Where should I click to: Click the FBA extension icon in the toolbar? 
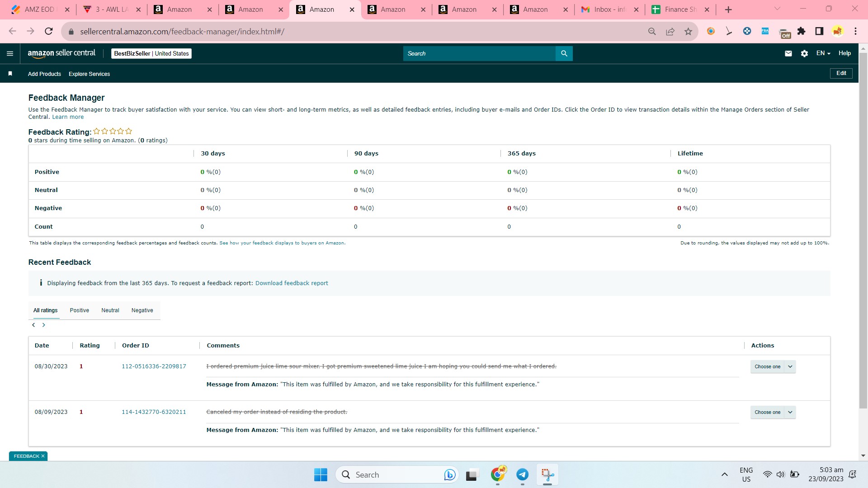(765, 31)
